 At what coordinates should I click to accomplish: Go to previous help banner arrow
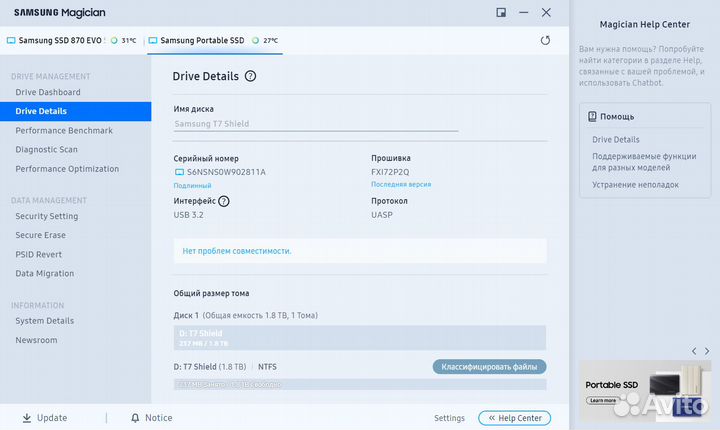(694, 351)
